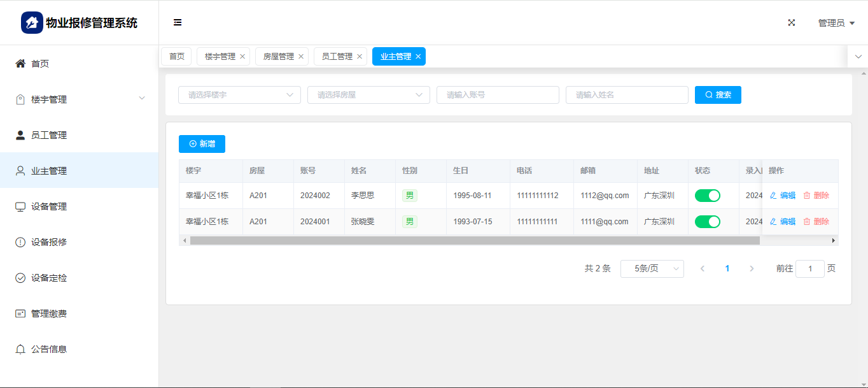Collapse the sidebar with the hamburger icon
The height and width of the screenshot is (388, 868).
[x=178, y=23]
